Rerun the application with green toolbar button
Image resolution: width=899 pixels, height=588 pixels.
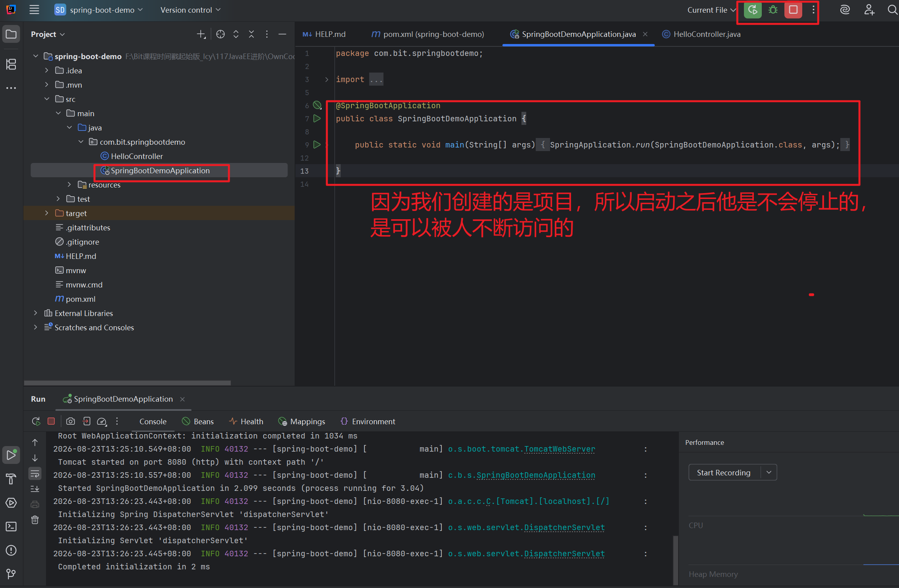point(752,10)
